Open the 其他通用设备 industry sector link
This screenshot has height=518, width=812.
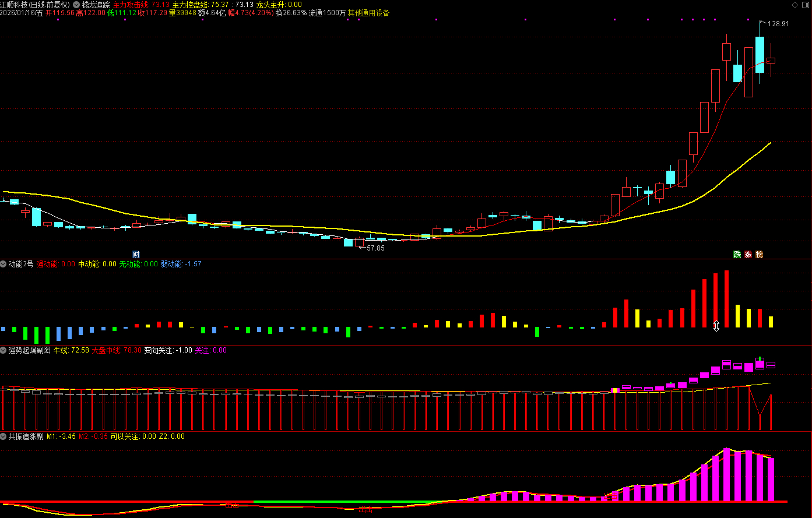pyautogui.click(x=368, y=13)
